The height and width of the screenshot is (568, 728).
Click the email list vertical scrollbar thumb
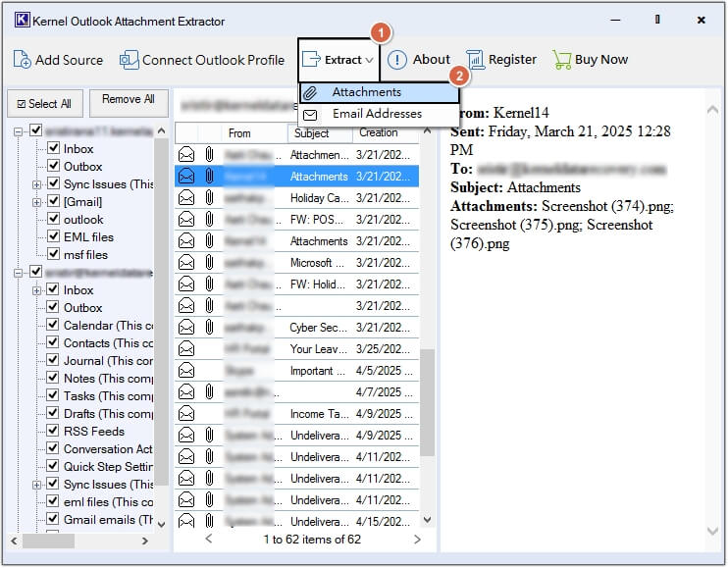click(427, 403)
